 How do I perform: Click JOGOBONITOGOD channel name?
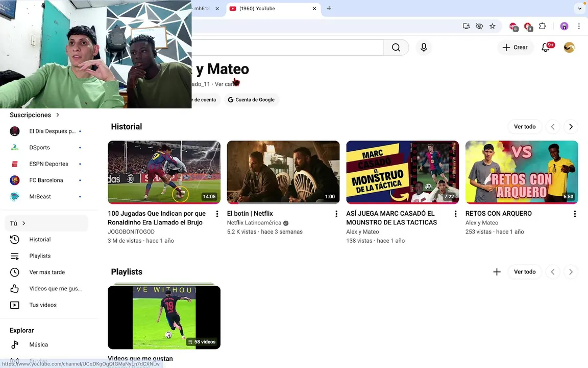click(131, 232)
